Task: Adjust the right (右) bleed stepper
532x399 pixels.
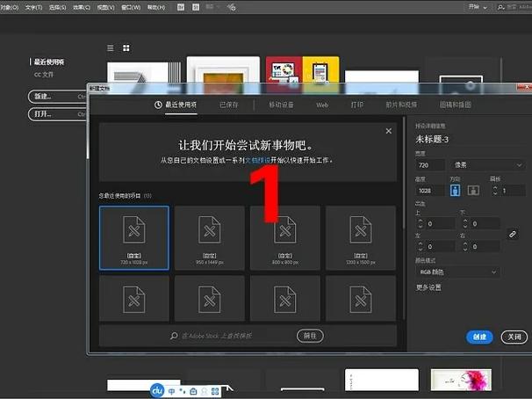Action: tap(465, 246)
